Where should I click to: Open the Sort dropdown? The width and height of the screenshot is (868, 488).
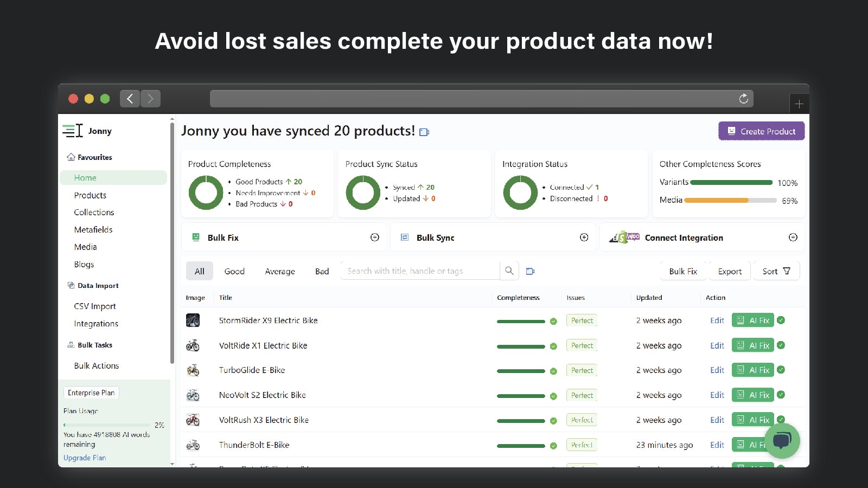[x=776, y=271]
